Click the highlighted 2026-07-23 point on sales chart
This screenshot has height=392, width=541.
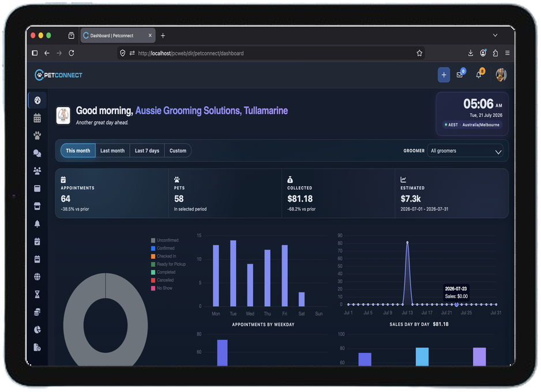point(456,304)
